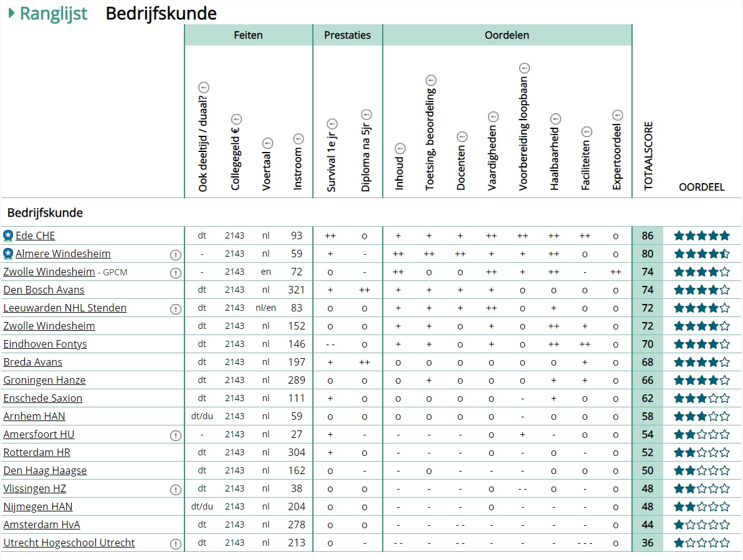Click dt/du value in Arnhem HAN row
Image resolution: width=743 pixels, height=560 pixels.
(202, 416)
